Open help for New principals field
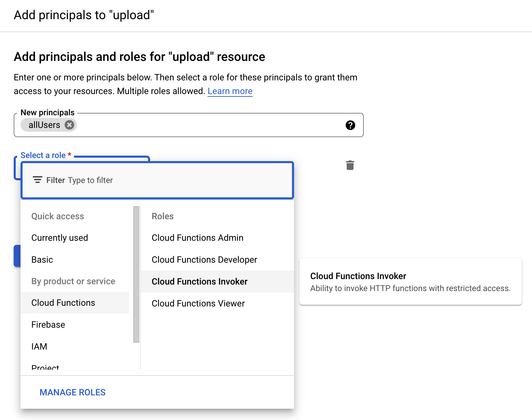This screenshot has width=532, height=420. [350, 125]
